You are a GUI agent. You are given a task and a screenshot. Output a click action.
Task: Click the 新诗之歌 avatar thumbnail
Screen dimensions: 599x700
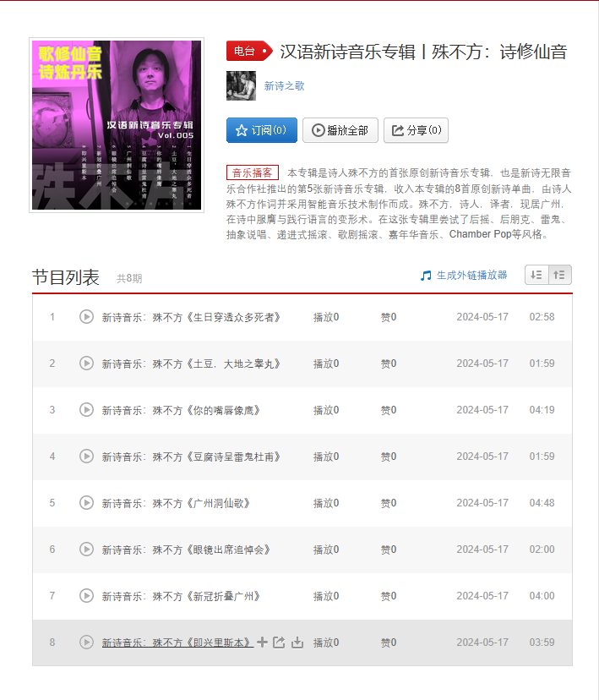[x=242, y=85]
